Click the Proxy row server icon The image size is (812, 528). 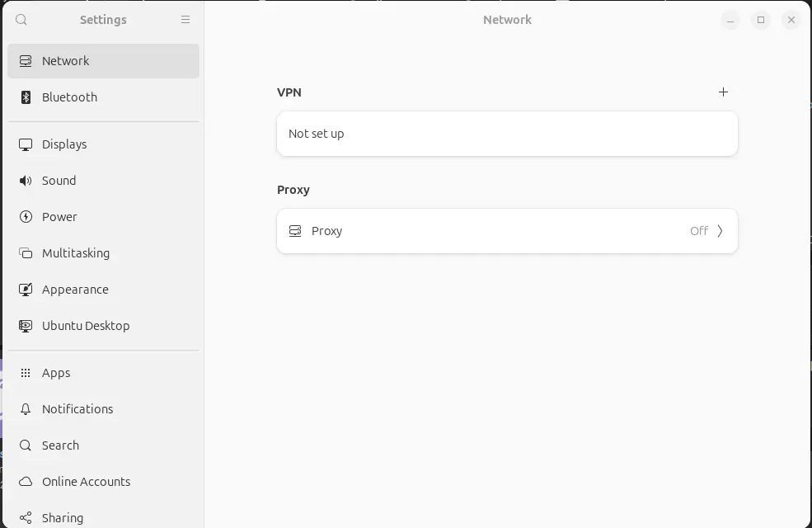pos(295,231)
